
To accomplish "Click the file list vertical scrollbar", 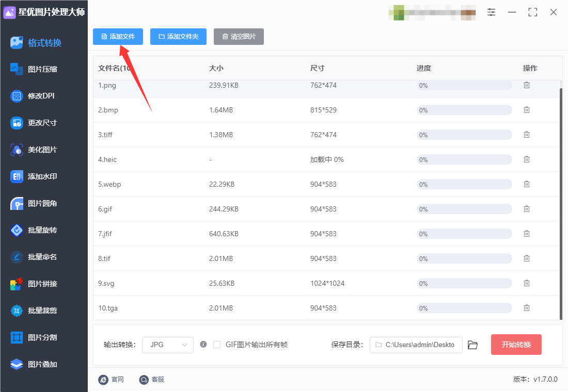I will [x=561, y=203].
